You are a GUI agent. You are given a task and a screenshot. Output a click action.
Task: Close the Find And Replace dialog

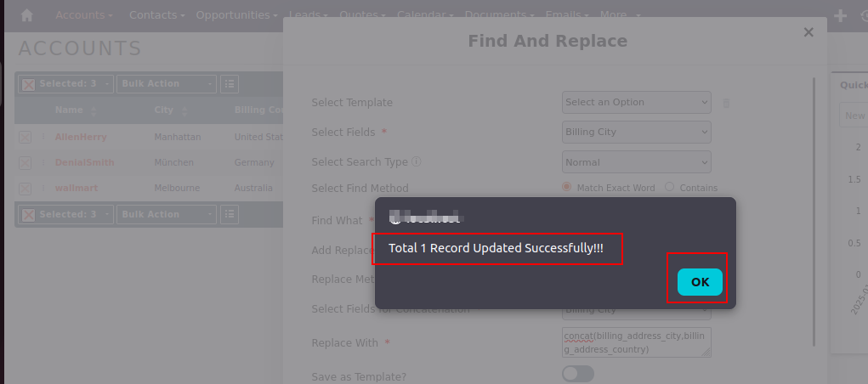point(808,32)
